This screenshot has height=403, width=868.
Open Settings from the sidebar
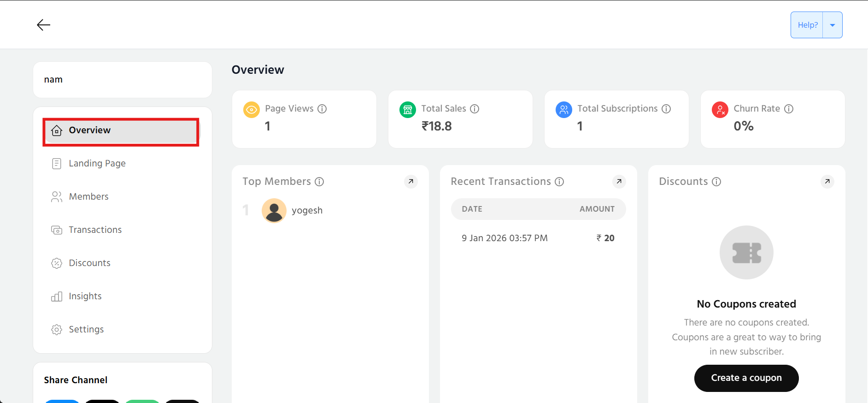[86, 330]
